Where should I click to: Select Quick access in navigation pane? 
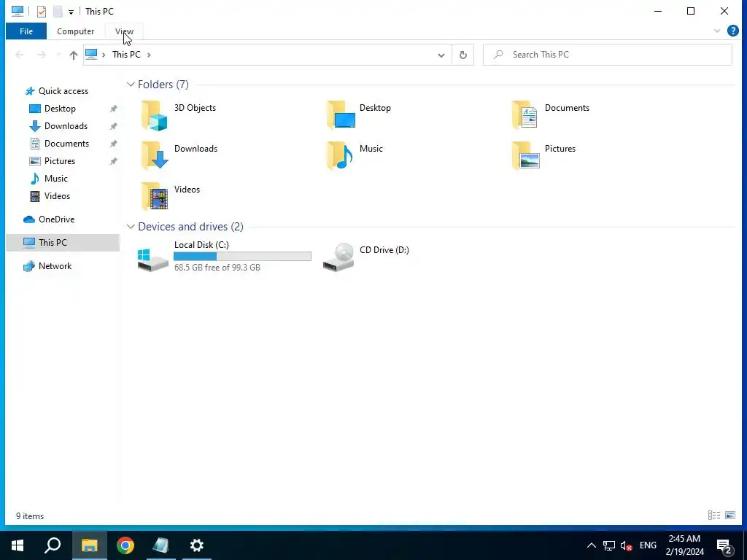[63, 91]
